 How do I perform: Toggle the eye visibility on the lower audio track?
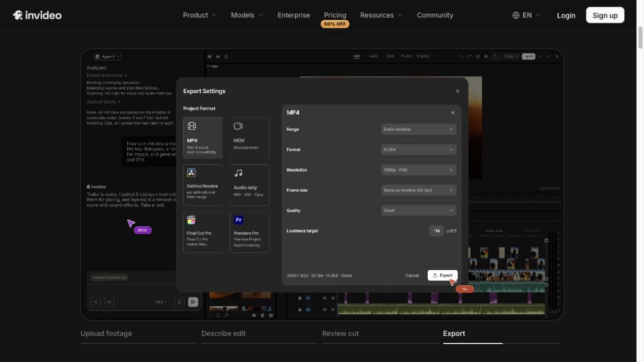[x=325, y=309]
